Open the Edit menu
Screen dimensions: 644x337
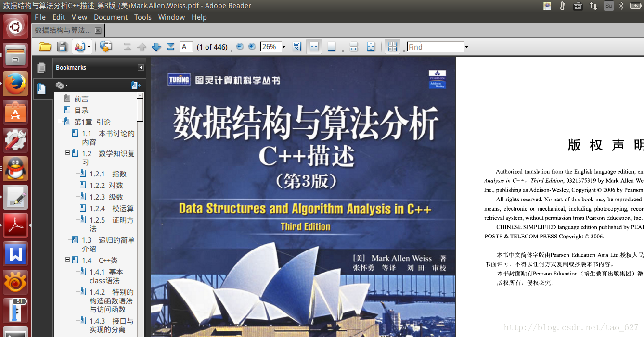point(59,17)
